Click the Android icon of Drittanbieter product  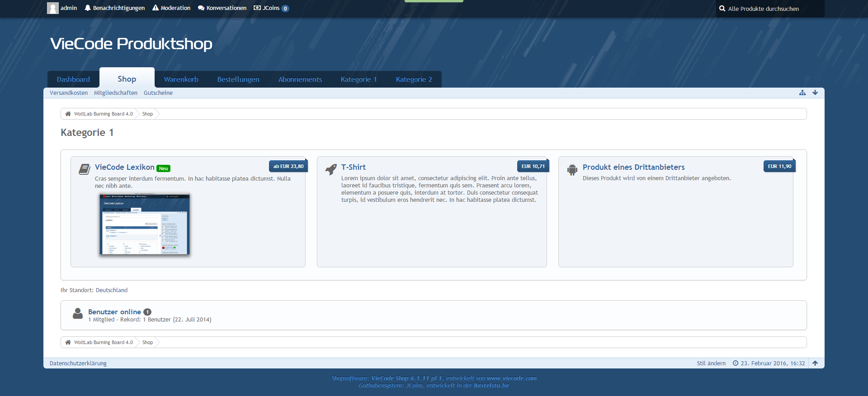coord(572,170)
